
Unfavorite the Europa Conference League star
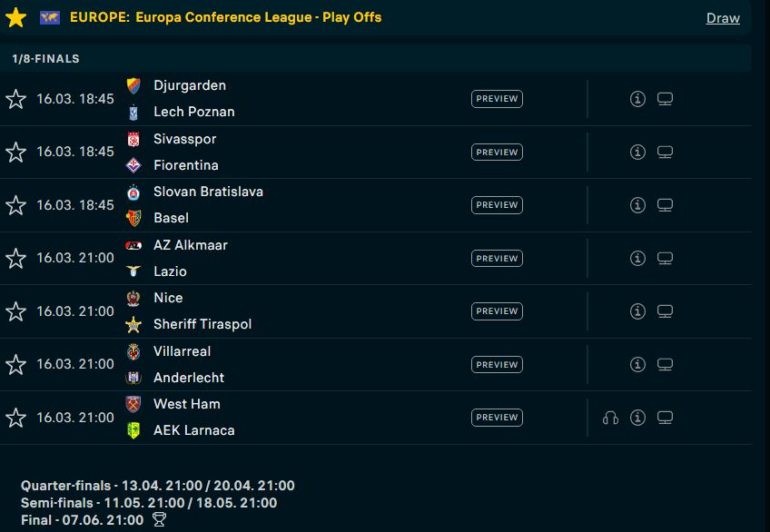coord(15,17)
